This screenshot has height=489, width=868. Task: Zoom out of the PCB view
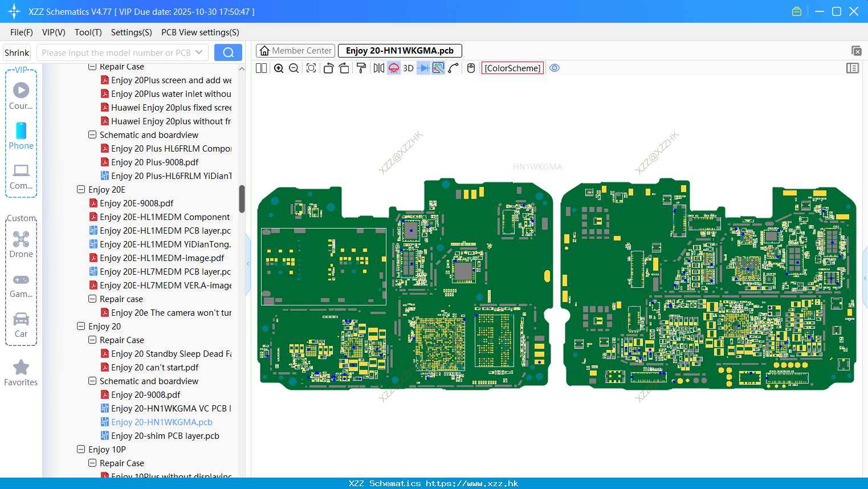[294, 68]
